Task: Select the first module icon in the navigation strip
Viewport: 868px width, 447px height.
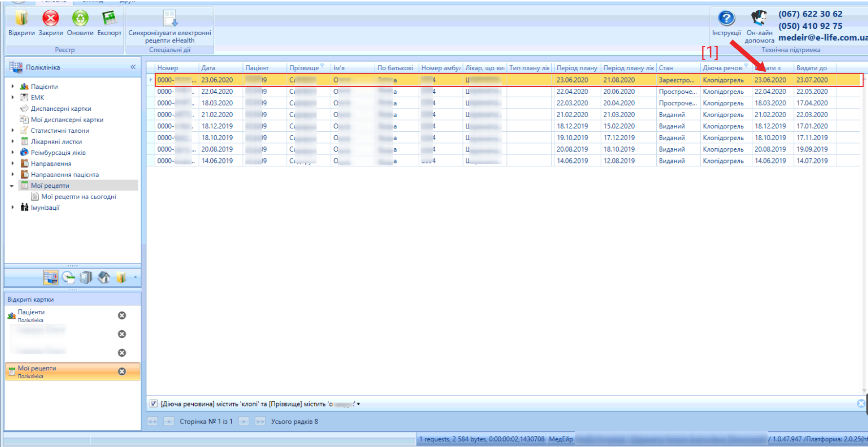Action: 50,278
